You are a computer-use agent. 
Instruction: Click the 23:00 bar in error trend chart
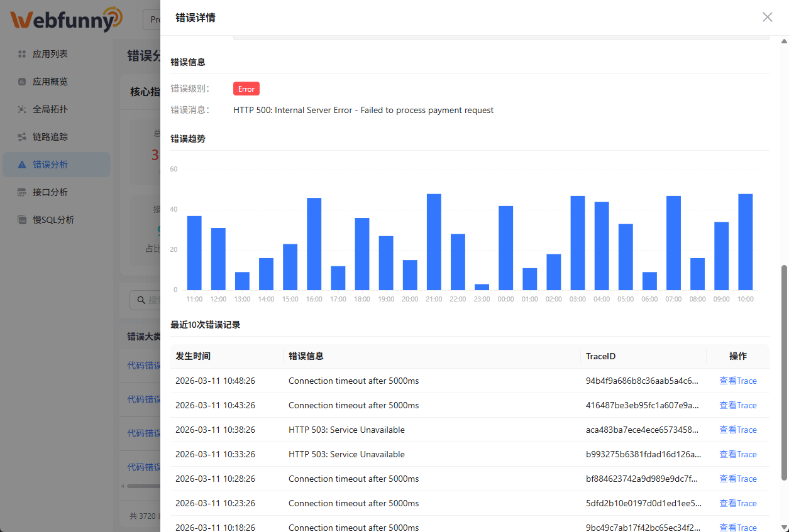coord(482,286)
